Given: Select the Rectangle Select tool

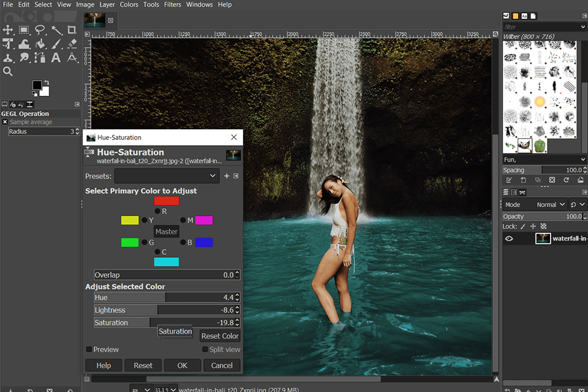Looking at the screenshot, I should tap(24, 29).
